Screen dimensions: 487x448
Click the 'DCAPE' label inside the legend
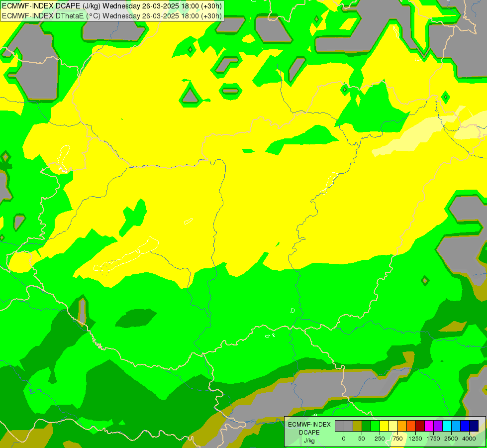coord(309,433)
